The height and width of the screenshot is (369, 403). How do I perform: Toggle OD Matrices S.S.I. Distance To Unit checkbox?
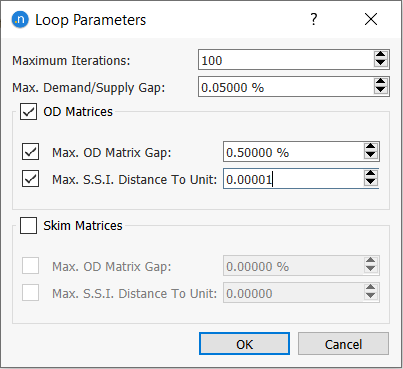coord(30,179)
